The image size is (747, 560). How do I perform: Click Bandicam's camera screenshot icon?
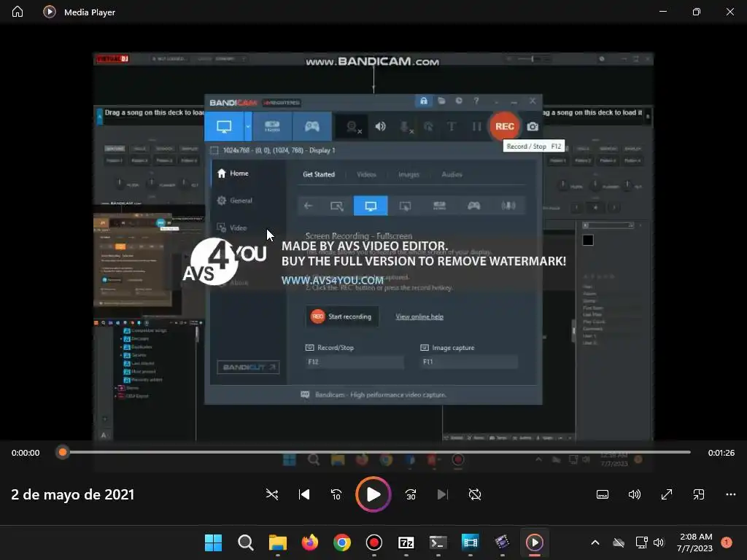pyautogui.click(x=533, y=126)
